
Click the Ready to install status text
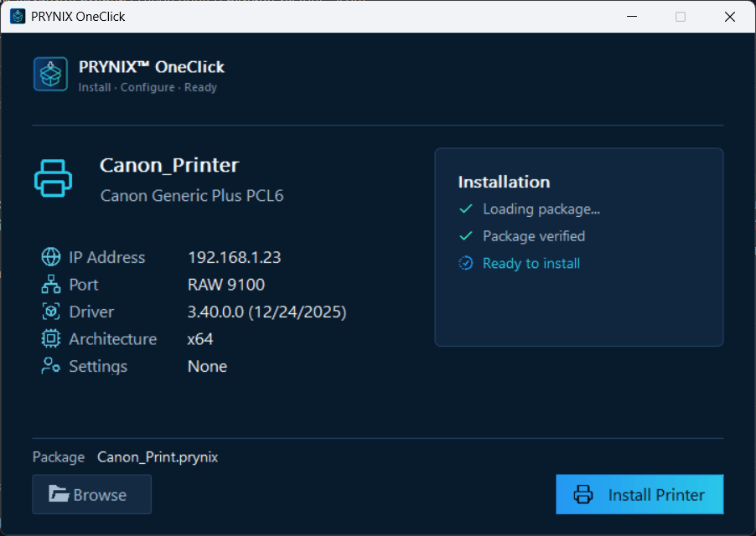pos(531,264)
